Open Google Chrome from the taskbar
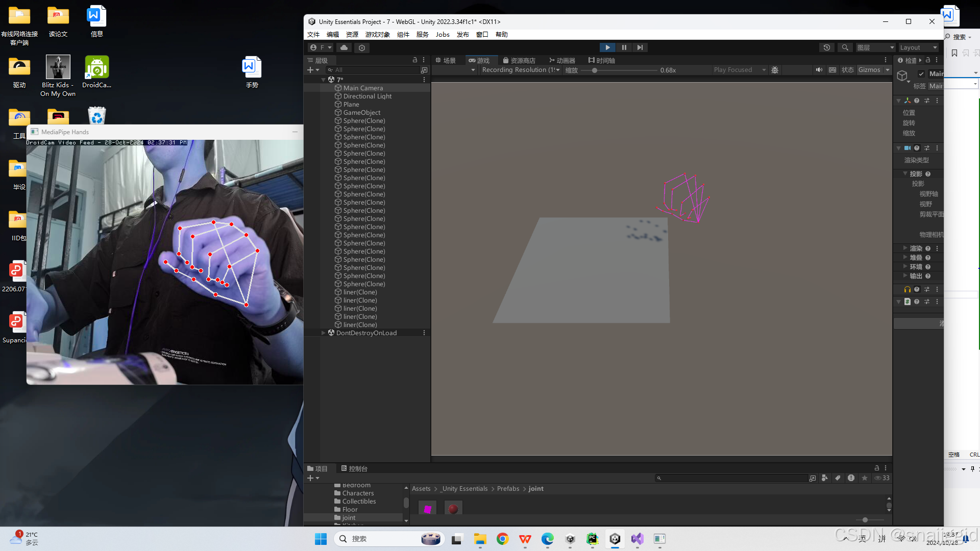Viewport: 980px width, 551px height. (x=502, y=539)
